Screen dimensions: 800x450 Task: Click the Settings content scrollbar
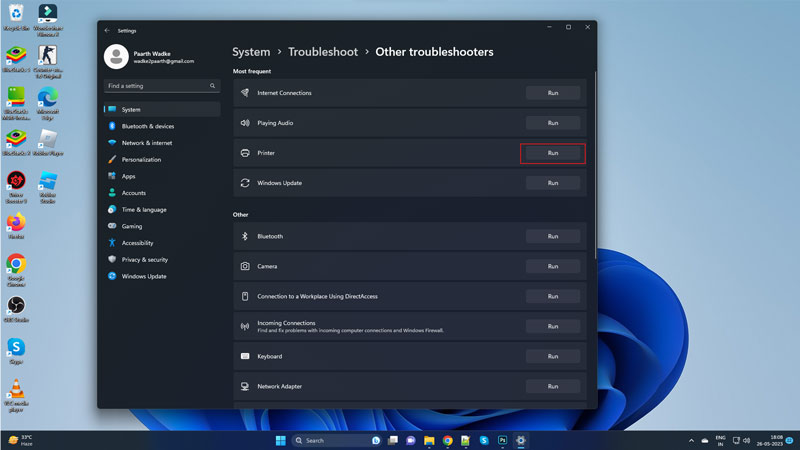point(595,165)
